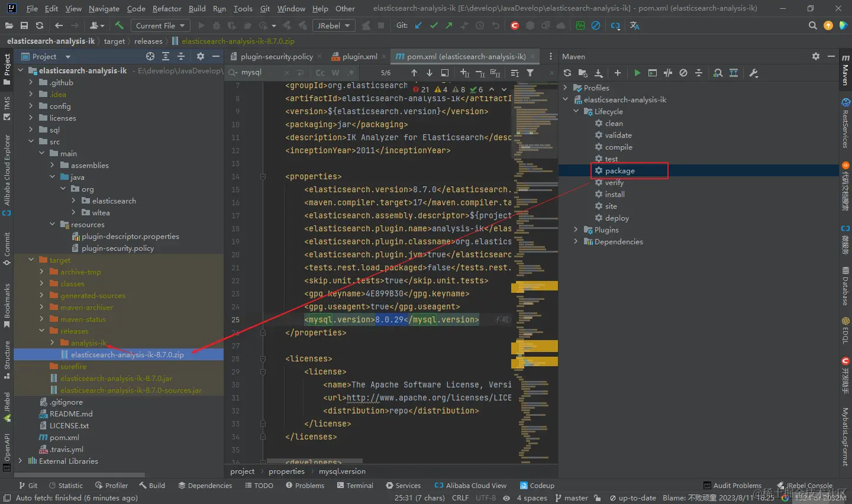Click the yellow warning stripe in editor scrollbar
The width and height of the screenshot is (852, 504).
point(534,286)
